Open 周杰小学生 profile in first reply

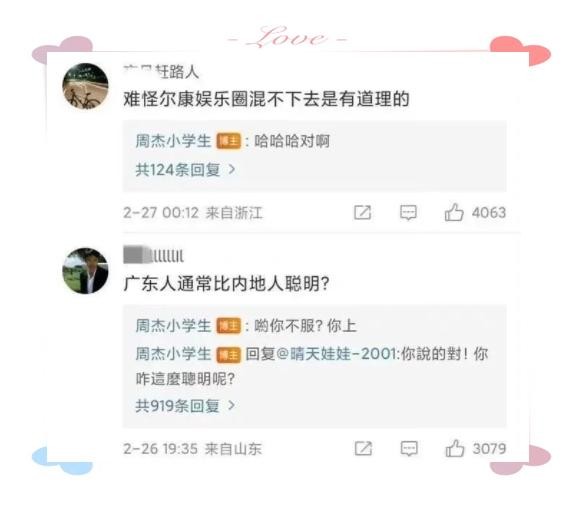pyautogui.click(x=173, y=141)
